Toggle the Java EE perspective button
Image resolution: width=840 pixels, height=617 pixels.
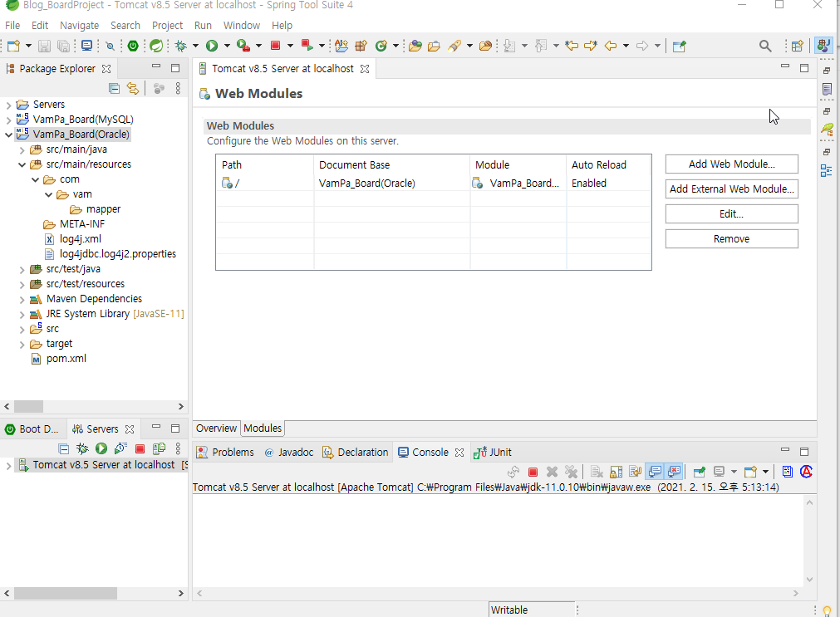[824, 46]
